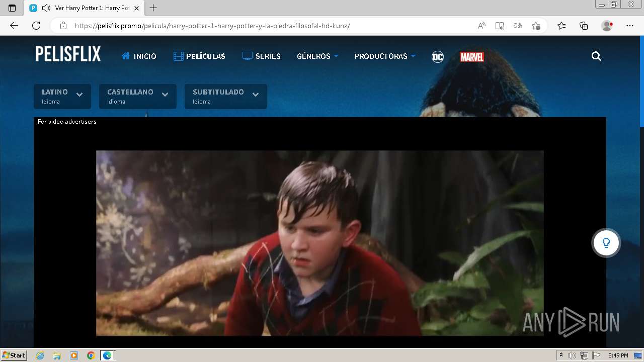The image size is (644, 362).
Task: Select the Microsoft Edge taskbar icon
Action: coord(108,355)
